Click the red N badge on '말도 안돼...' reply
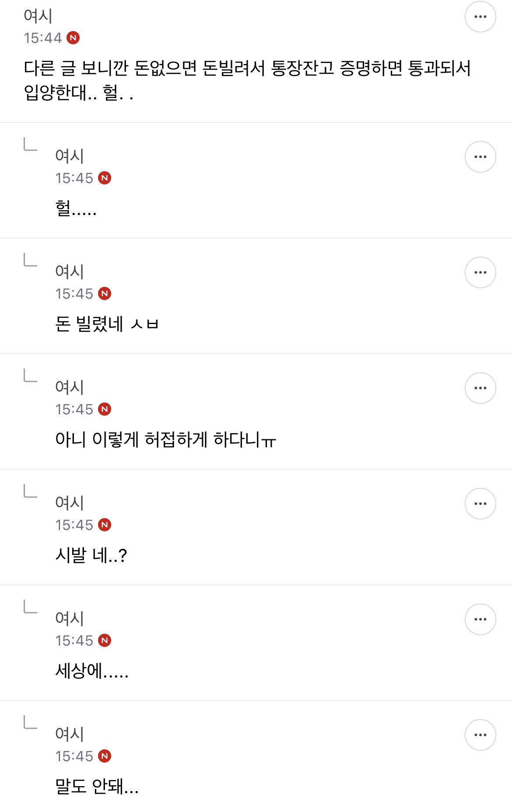512x812 pixels. [x=105, y=756]
